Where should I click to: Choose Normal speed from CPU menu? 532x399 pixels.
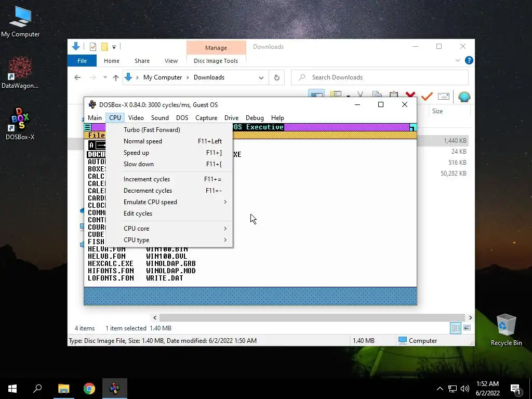(x=169, y=141)
